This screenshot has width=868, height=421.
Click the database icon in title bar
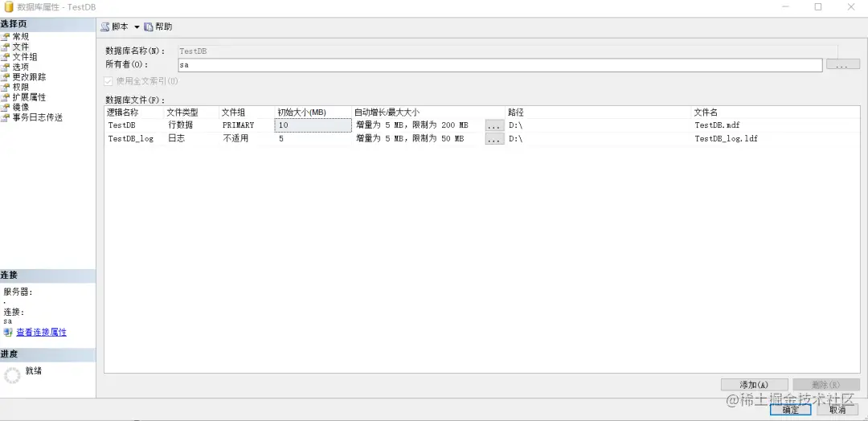pyautogui.click(x=8, y=6)
